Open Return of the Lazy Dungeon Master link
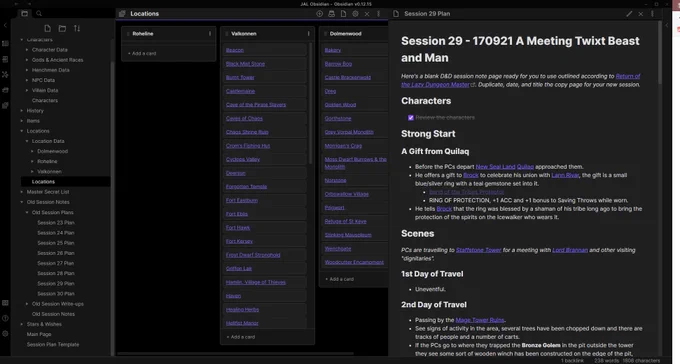Viewport: 680px width, 364px height. pos(520,80)
